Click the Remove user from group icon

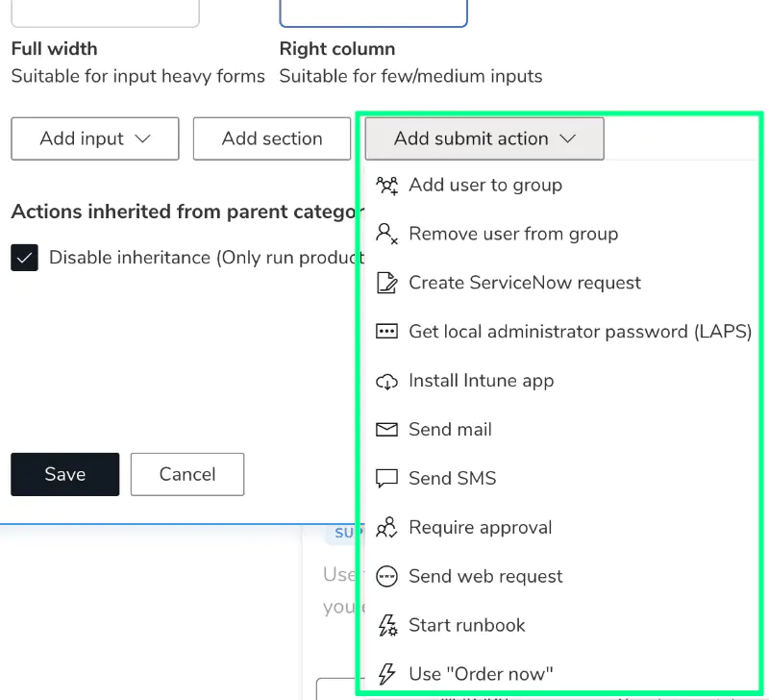coord(387,234)
